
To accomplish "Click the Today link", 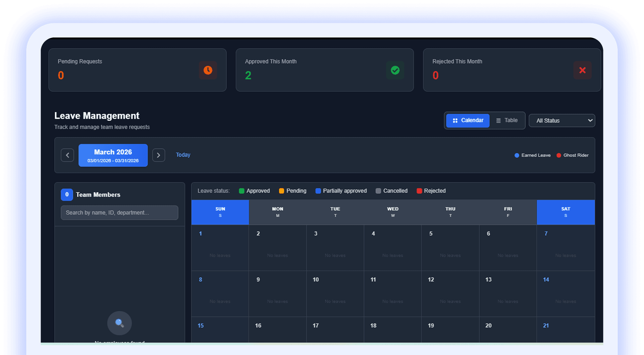I will point(183,155).
